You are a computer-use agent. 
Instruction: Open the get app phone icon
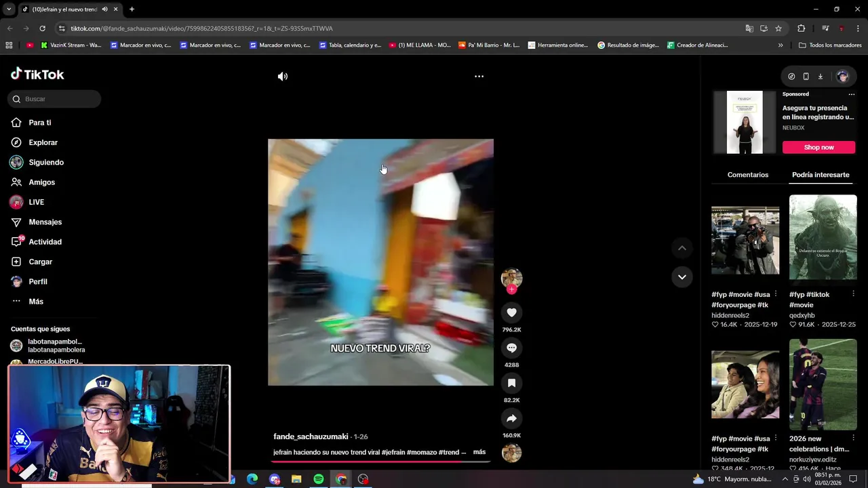[x=806, y=77]
